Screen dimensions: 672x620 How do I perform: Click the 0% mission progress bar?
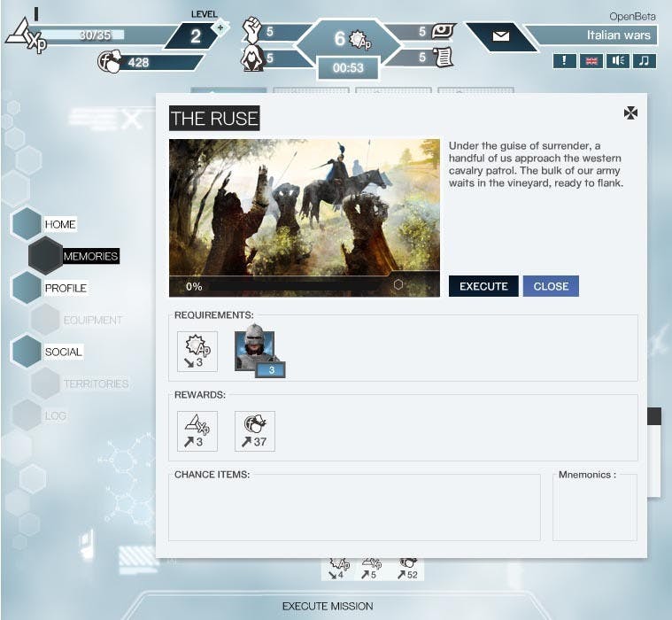pos(305,286)
